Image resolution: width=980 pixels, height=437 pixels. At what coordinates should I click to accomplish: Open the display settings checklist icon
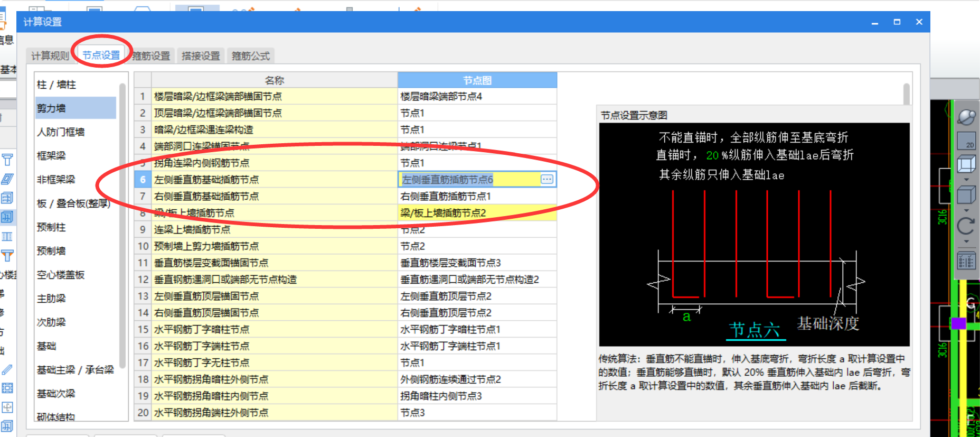[966, 261]
